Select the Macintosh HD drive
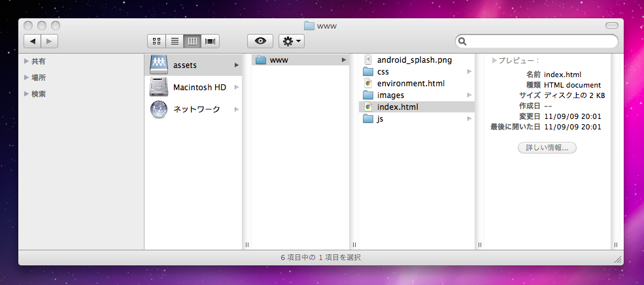The width and height of the screenshot is (644, 285). click(199, 87)
